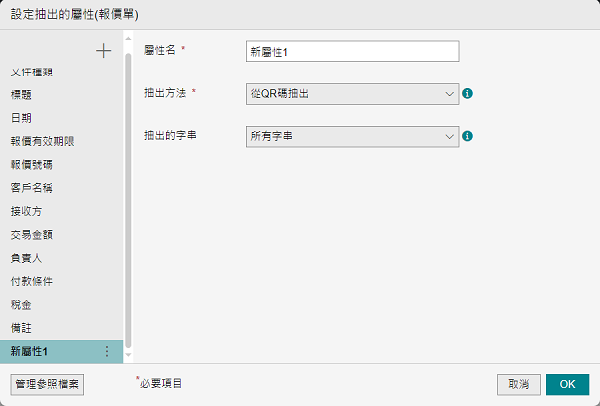Click the 取消 button
Image resolution: width=600 pixels, height=406 pixels.
pos(518,384)
